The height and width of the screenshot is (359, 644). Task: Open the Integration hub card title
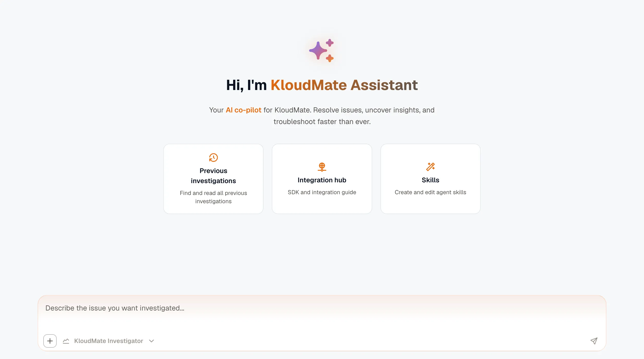tap(322, 180)
